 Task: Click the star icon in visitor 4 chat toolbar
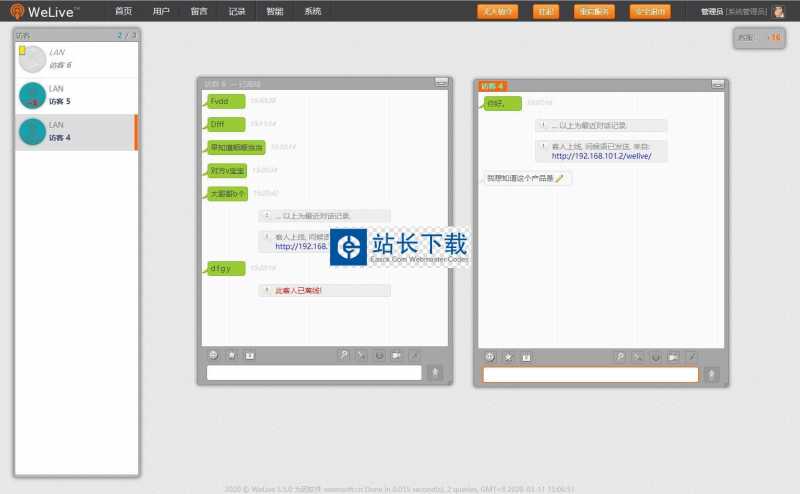pos(508,357)
